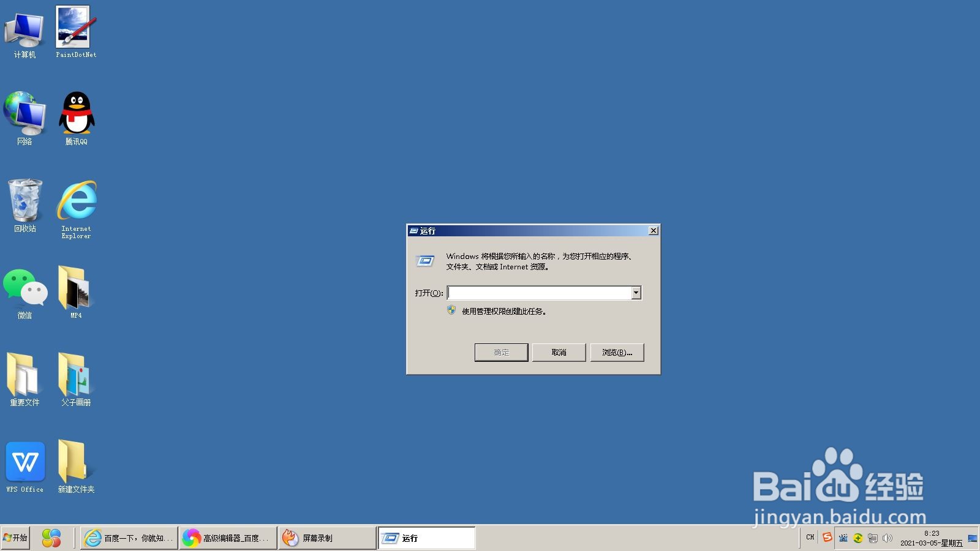Image resolution: width=980 pixels, height=551 pixels.
Task: Click the CH language indicator
Action: tap(810, 538)
